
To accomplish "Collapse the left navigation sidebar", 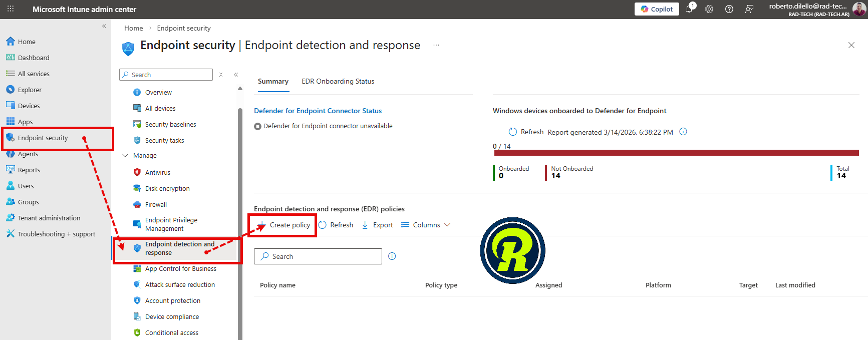I will (x=104, y=26).
